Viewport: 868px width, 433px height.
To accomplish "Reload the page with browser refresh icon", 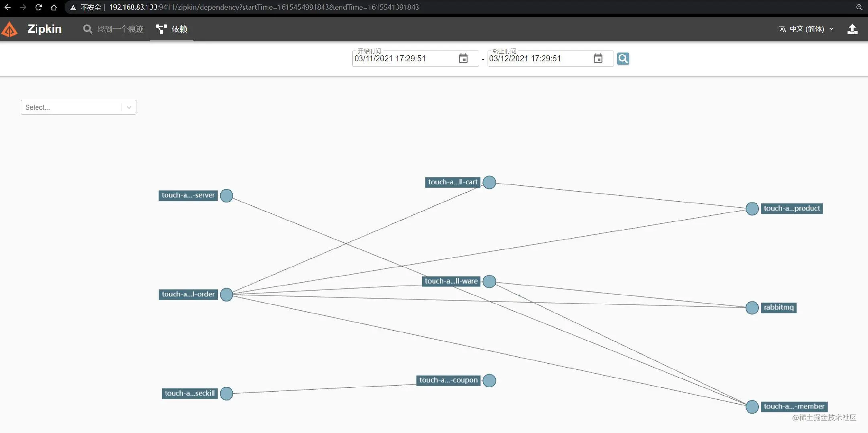I will tap(39, 7).
